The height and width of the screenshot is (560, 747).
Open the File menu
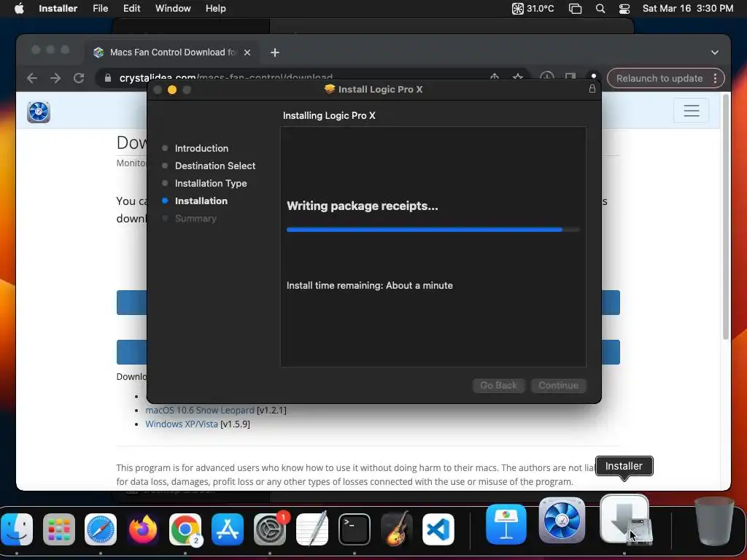click(x=100, y=9)
